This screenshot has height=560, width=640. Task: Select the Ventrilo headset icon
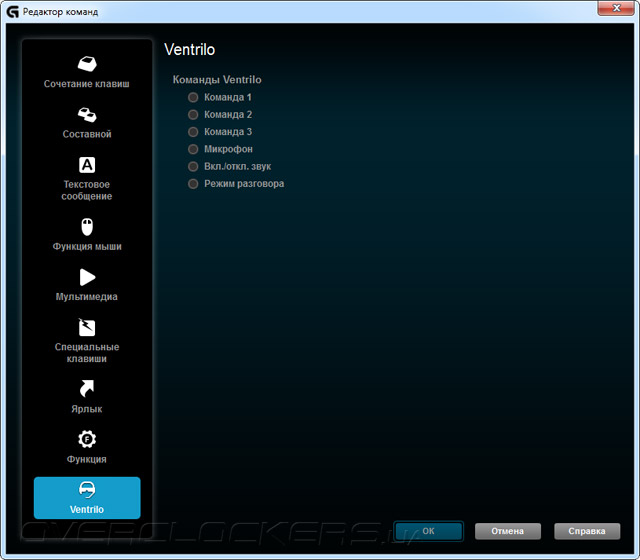[87, 490]
